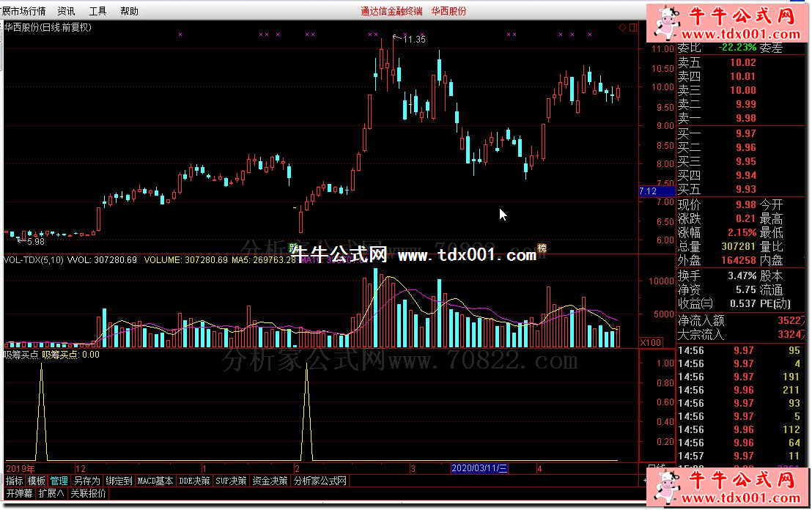Expand the 扩展∧ panel
Viewport: 812px width, 510px height.
[x=51, y=493]
